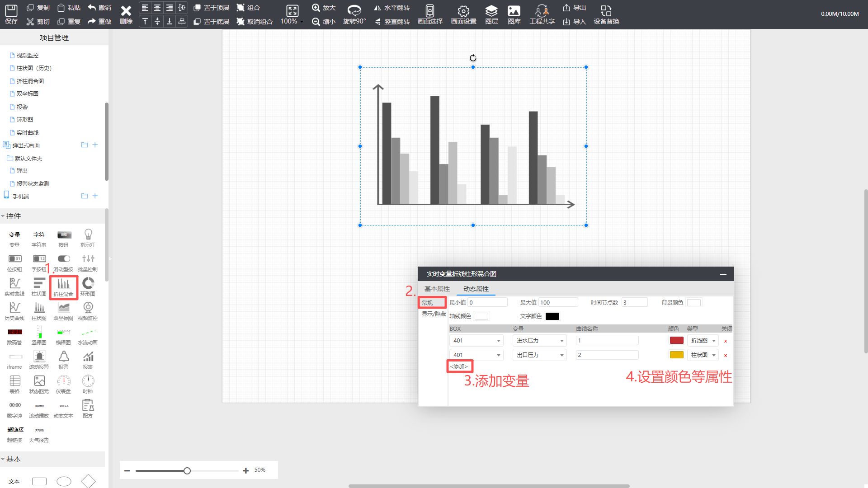
Task: Switch to the 基本属性 tab
Action: click(x=437, y=289)
